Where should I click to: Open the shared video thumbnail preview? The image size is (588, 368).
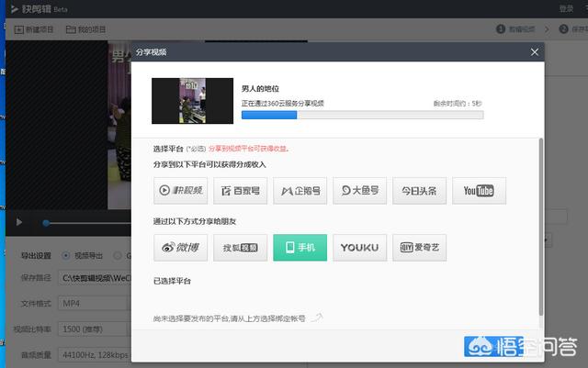point(192,101)
